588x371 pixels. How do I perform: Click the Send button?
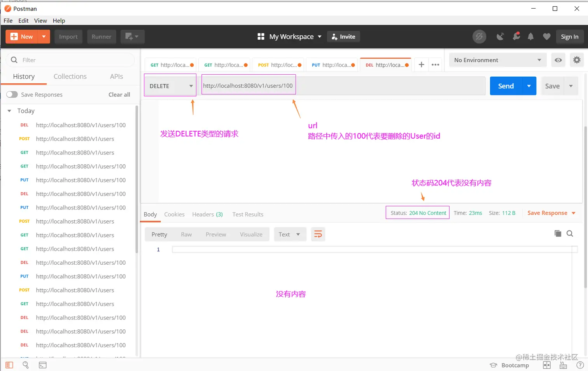click(x=506, y=86)
